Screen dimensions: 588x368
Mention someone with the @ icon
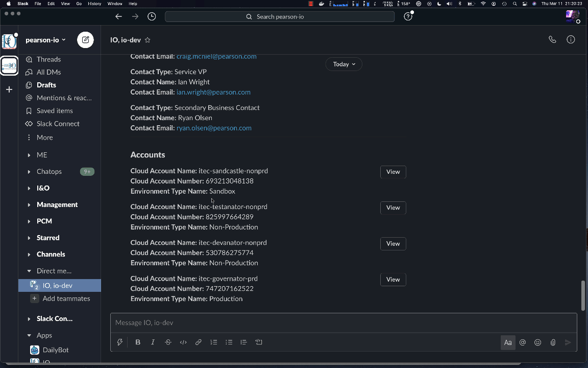(x=522, y=342)
